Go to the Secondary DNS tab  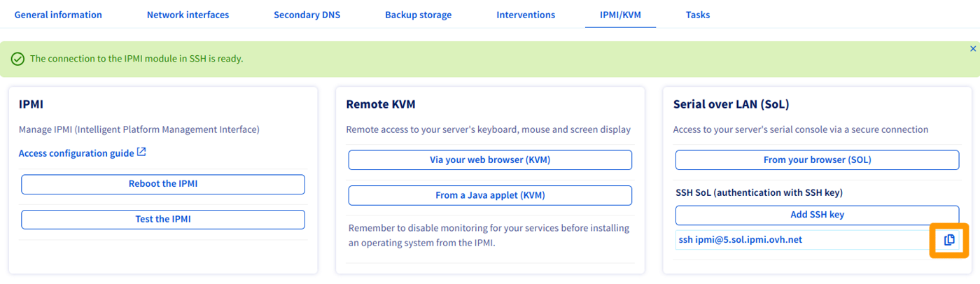click(x=307, y=15)
